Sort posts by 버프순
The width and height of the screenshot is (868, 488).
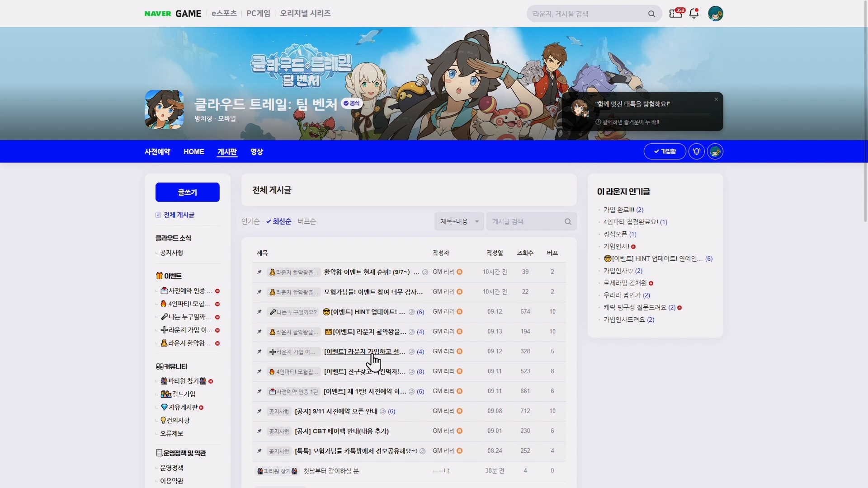point(307,221)
